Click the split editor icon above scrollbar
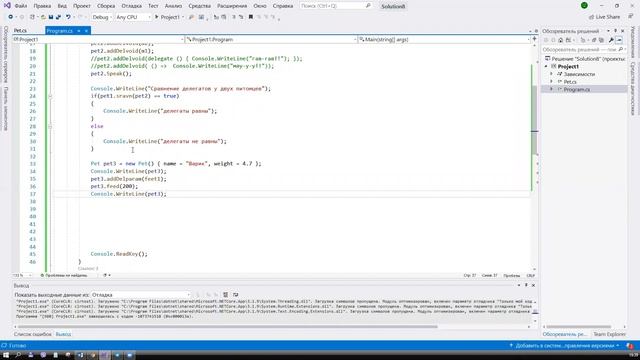This screenshot has width=640, height=360. 534,39
